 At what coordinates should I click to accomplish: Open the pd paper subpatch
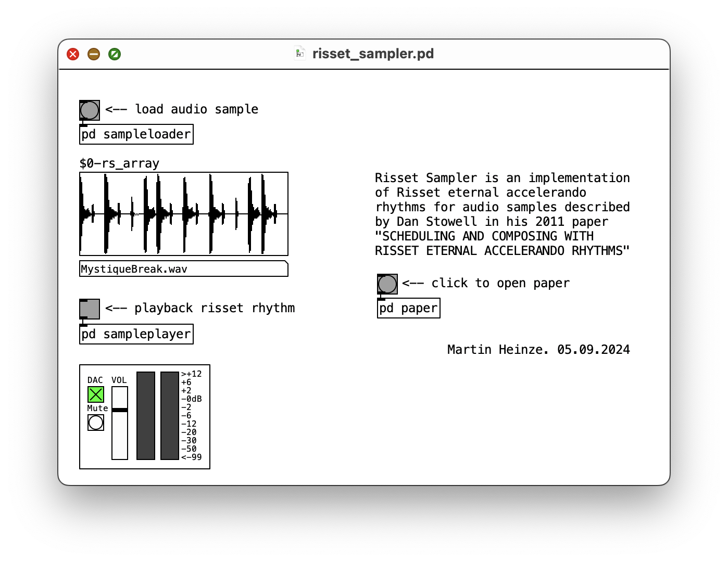point(409,308)
